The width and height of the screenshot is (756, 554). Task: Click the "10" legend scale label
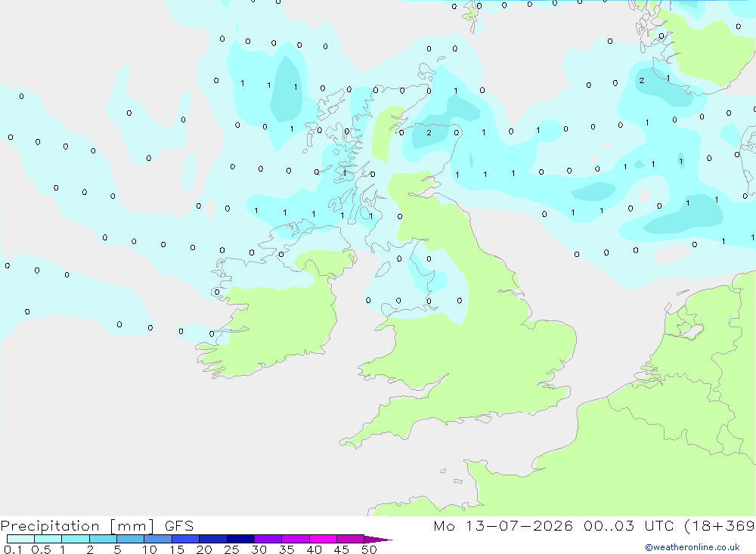[150, 549]
